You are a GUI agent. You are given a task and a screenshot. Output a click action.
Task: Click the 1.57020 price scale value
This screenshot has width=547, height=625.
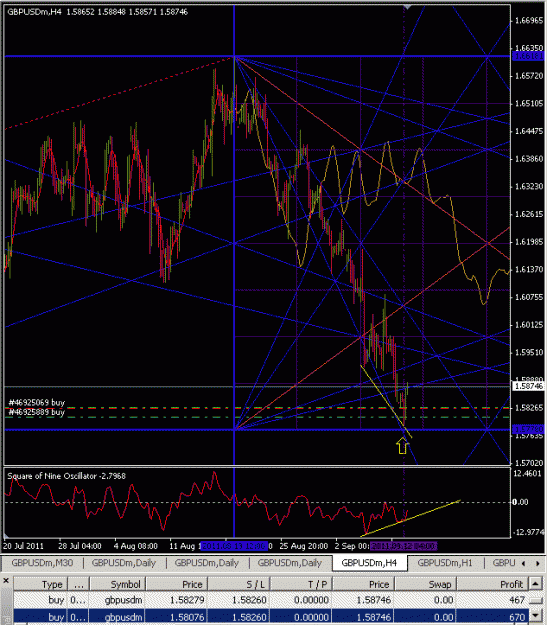tap(529, 463)
